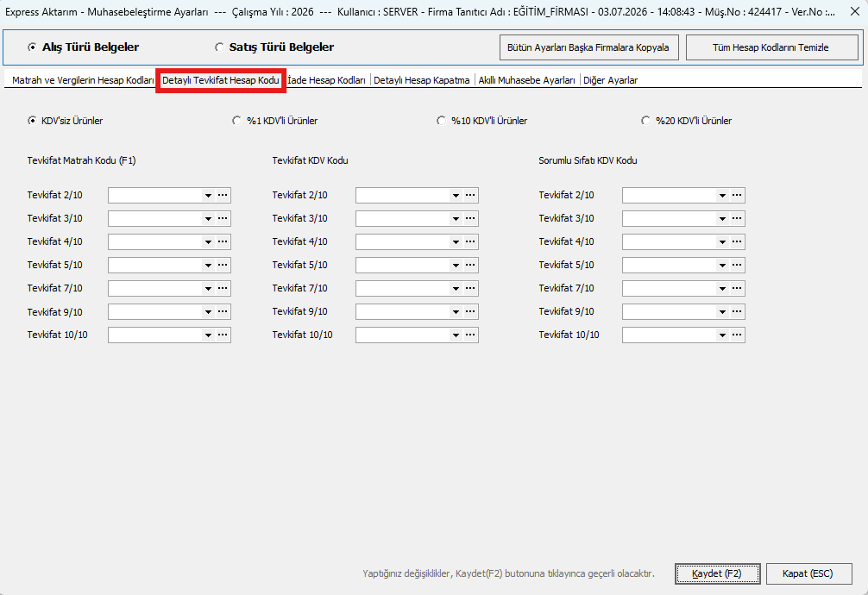Switch to Matrah ve Vergilerin Hesap Kodları tab
868x595 pixels.
click(x=83, y=80)
